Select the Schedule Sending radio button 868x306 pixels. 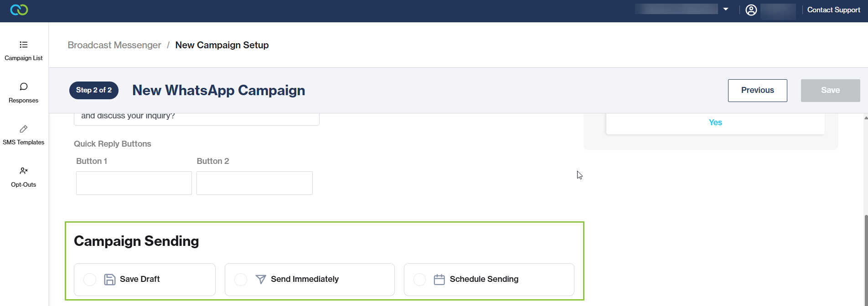[419, 280]
